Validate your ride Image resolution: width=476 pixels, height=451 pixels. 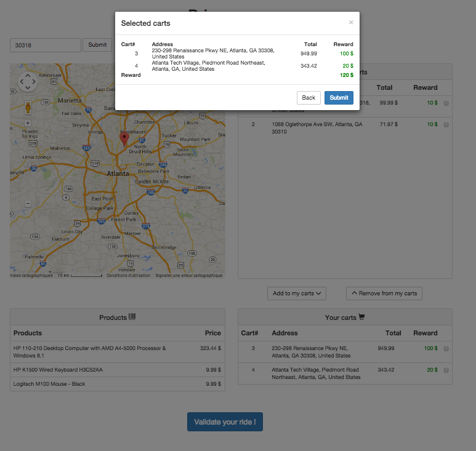[225, 421]
